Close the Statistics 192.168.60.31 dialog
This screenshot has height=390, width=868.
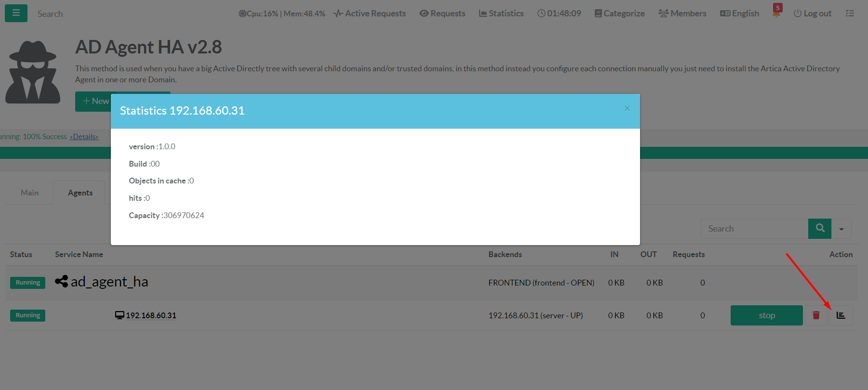(x=627, y=108)
